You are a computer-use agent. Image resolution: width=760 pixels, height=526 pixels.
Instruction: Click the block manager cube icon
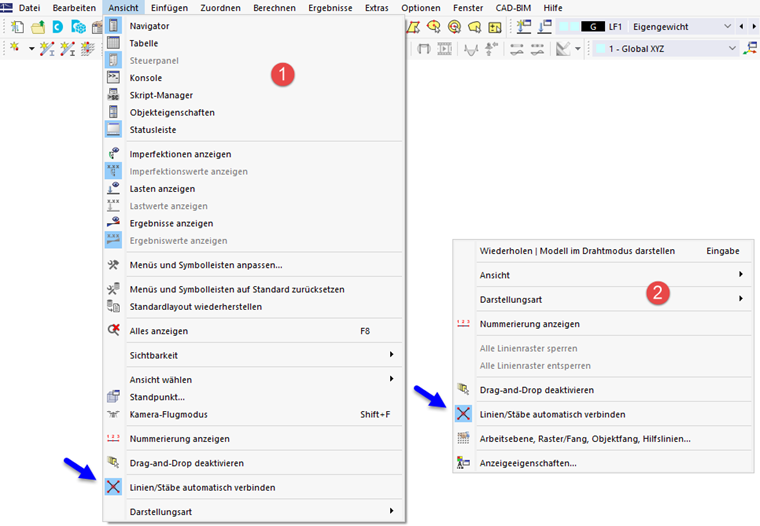[x=78, y=27]
